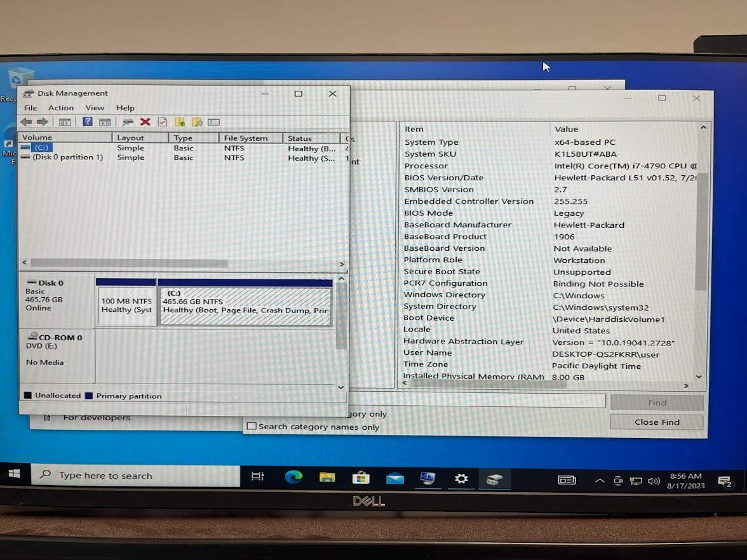Click the folder with magnifier toolbar icon
Image resolution: width=747 pixels, height=560 pixels.
tap(197, 123)
